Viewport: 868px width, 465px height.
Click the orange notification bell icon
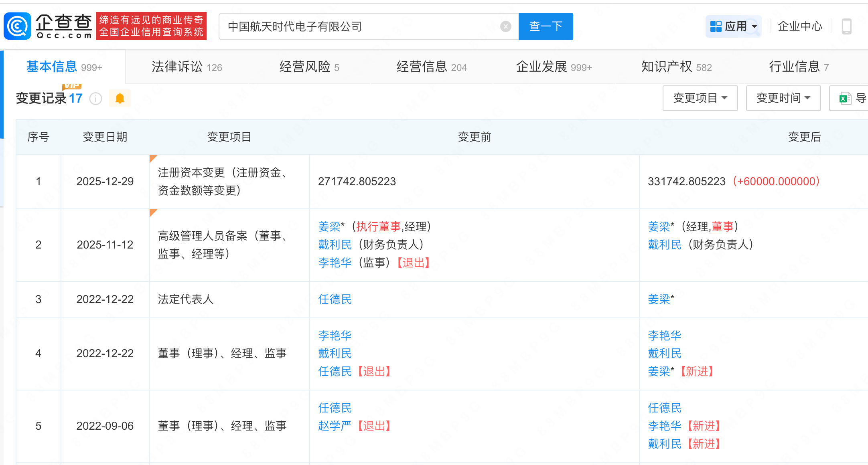(120, 98)
